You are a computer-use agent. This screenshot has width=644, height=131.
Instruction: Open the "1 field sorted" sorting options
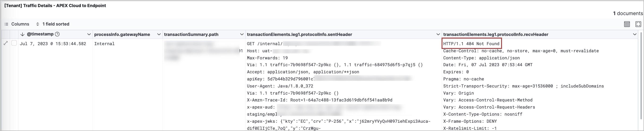click(52, 24)
